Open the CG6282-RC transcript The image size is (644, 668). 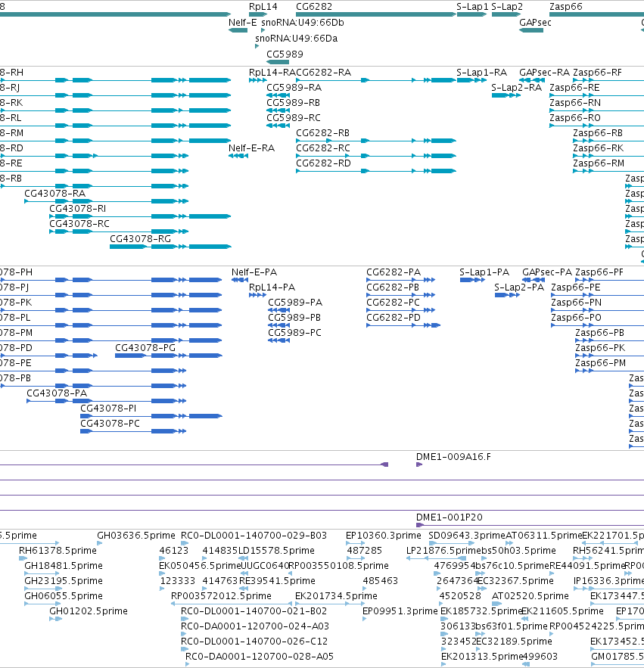[x=376, y=156]
